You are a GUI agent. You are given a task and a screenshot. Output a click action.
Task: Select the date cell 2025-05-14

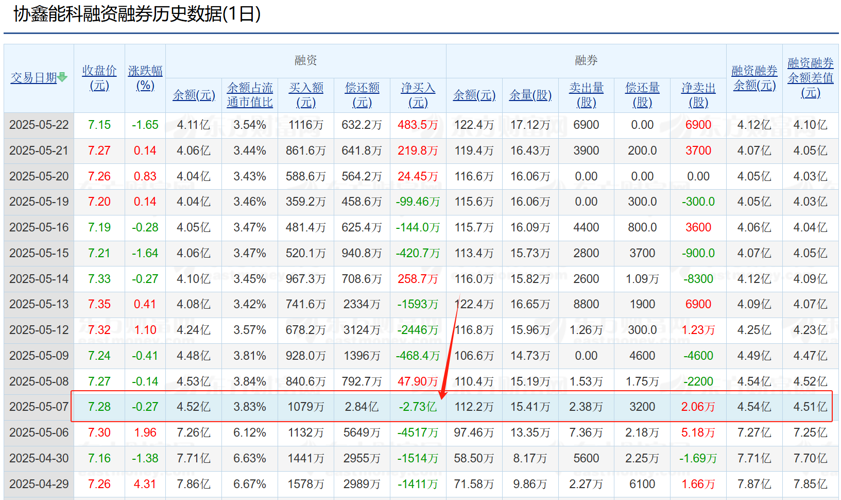tap(39, 279)
